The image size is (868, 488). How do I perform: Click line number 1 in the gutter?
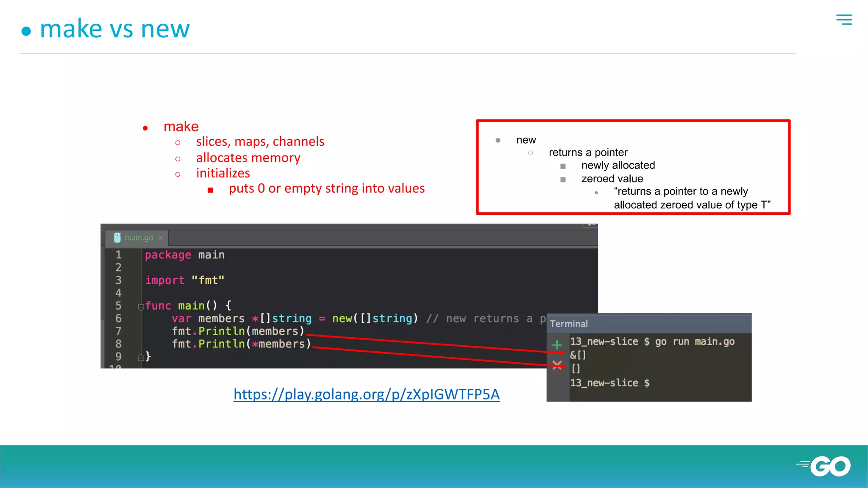pos(118,255)
